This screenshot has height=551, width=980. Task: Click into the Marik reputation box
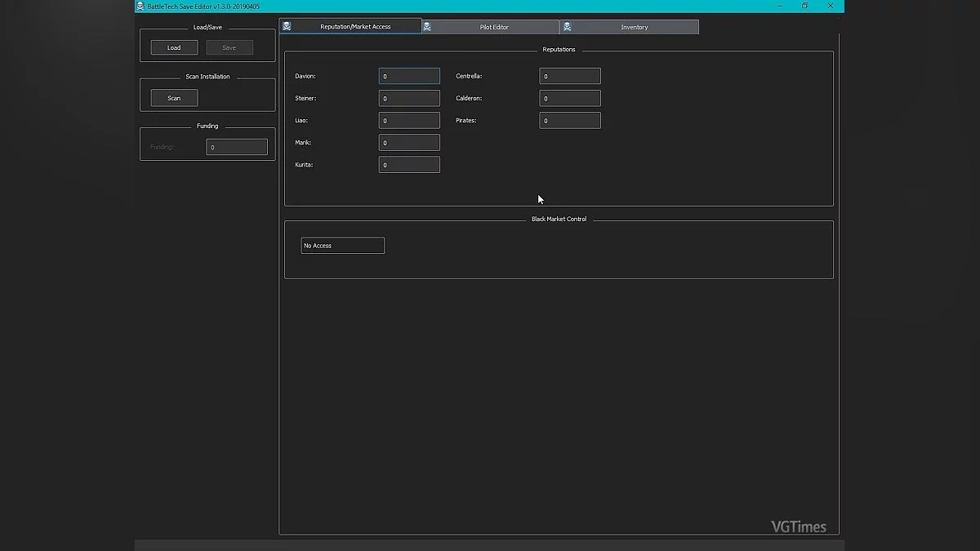(409, 143)
